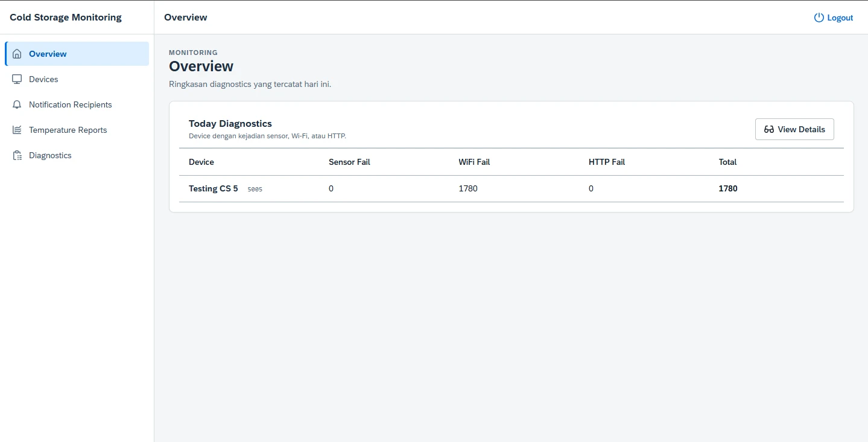Click the WiFi Fail value 1780
The height and width of the screenshot is (442, 868).
[x=468, y=188]
